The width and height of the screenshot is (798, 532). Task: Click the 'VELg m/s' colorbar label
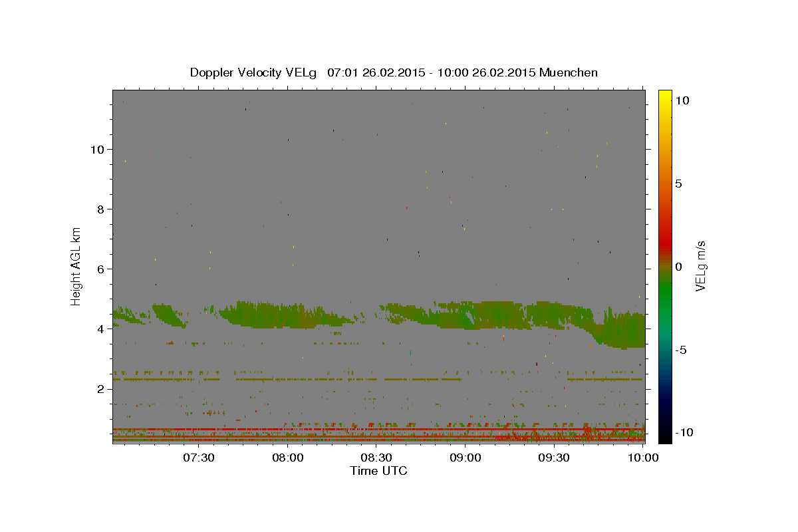coord(700,266)
